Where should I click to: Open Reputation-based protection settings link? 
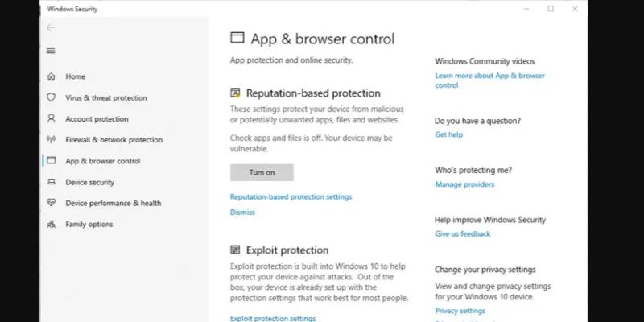[291, 196]
